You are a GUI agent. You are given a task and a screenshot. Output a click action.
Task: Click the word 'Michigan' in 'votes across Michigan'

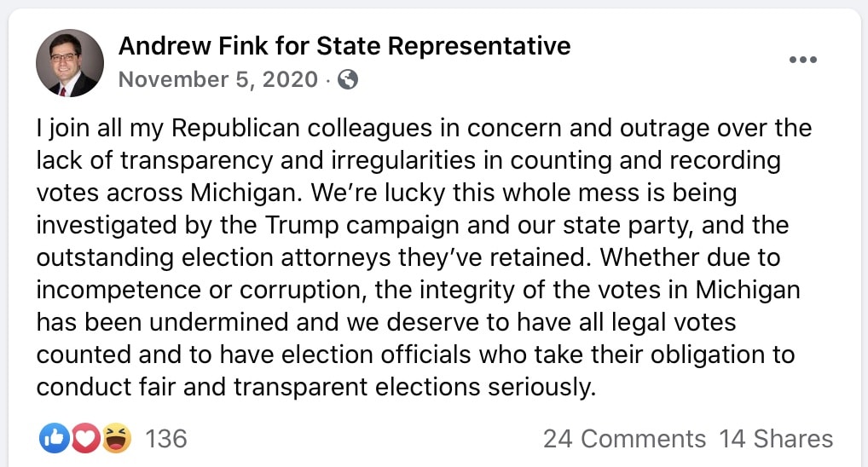[246, 193]
